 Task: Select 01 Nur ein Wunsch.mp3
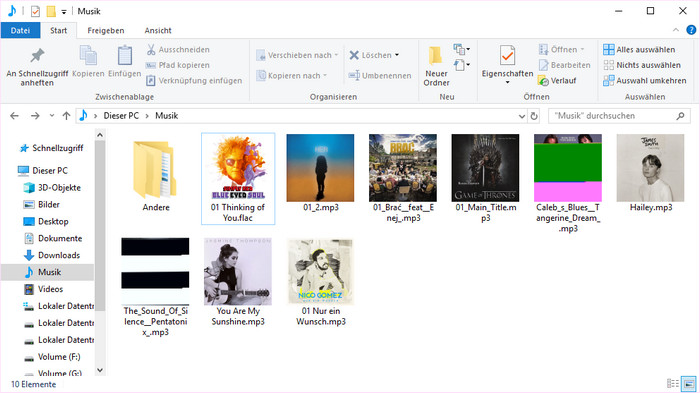(x=321, y=282)
